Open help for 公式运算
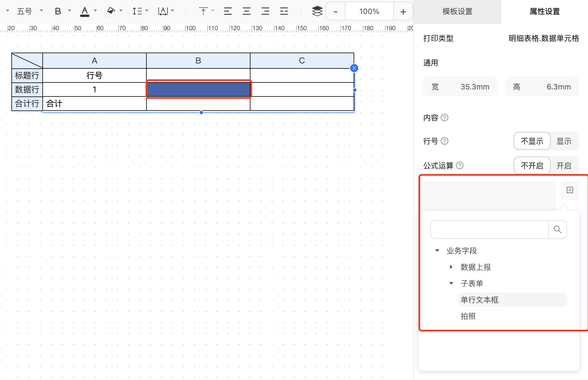 tap(460, 165)
